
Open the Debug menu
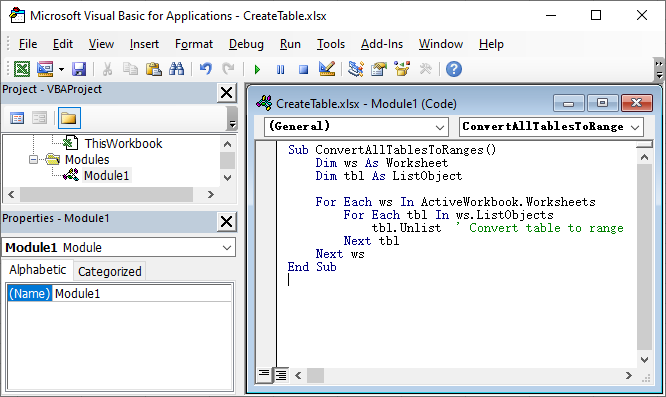coord(246,44)
